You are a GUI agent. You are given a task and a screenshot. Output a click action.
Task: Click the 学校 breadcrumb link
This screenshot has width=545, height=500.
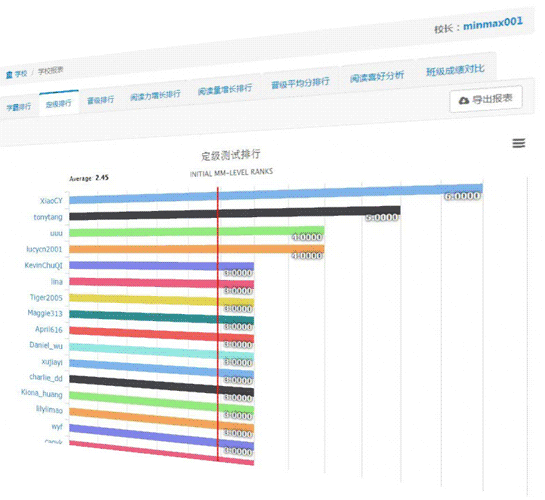pyautogui.click(x=21, y=74)
